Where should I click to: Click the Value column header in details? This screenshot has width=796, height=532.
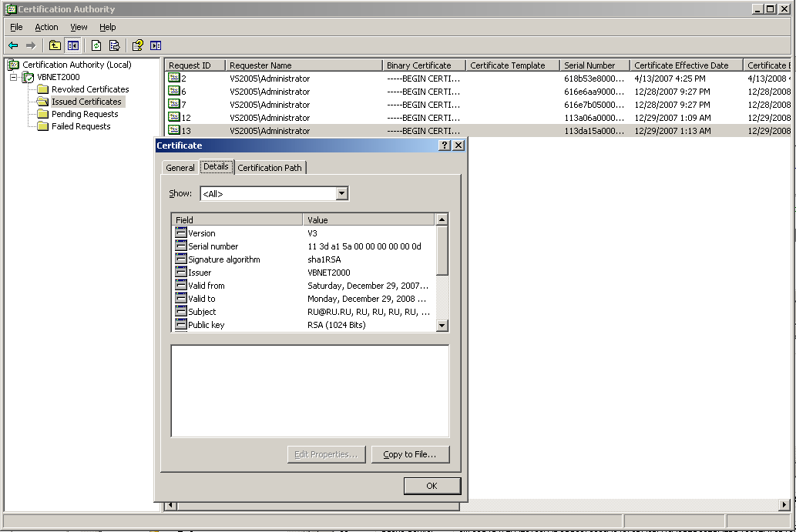pos(368,219)
